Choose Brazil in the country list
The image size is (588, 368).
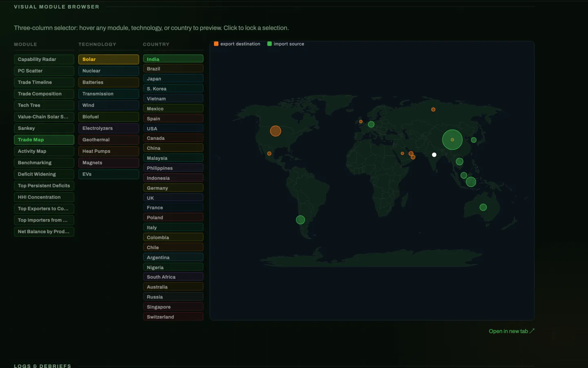[x=173, y=69]
